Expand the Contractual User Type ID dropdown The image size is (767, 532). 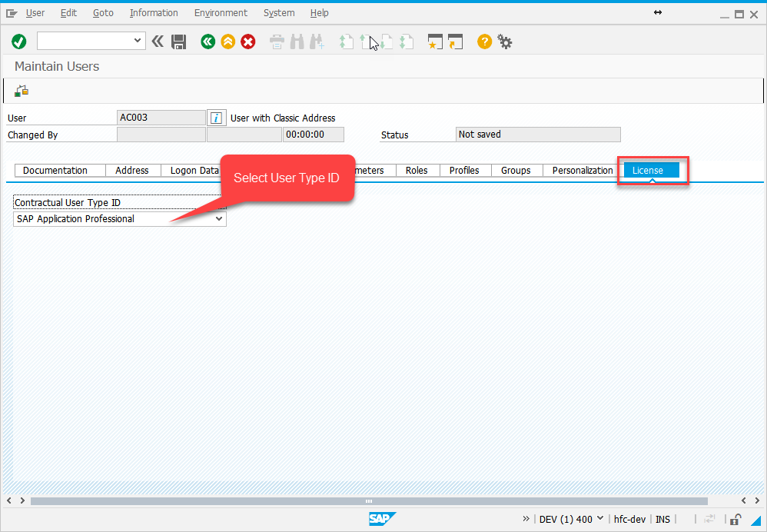point(219,219)
